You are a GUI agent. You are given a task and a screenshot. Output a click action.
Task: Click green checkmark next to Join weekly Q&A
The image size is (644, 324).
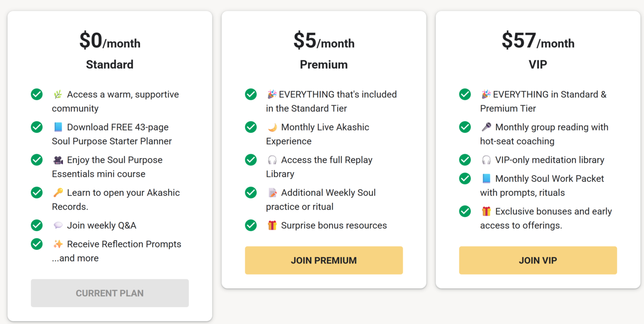coord(37,225)
